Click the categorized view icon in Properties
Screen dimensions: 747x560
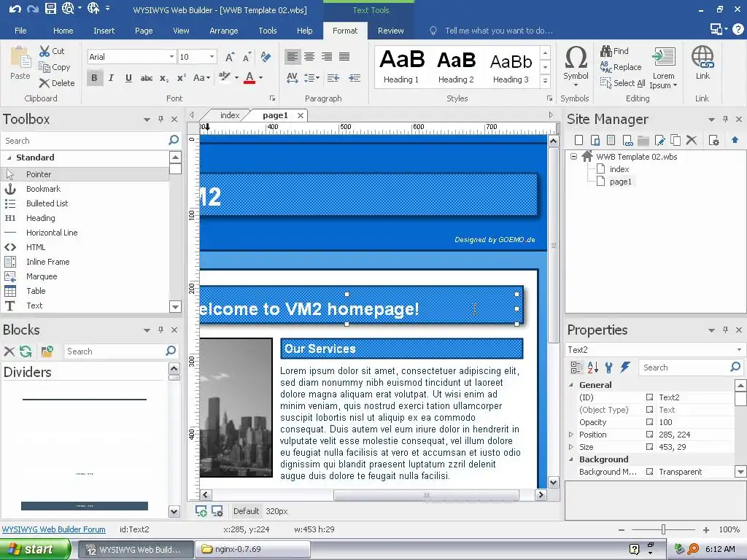(x=576, y=367)
